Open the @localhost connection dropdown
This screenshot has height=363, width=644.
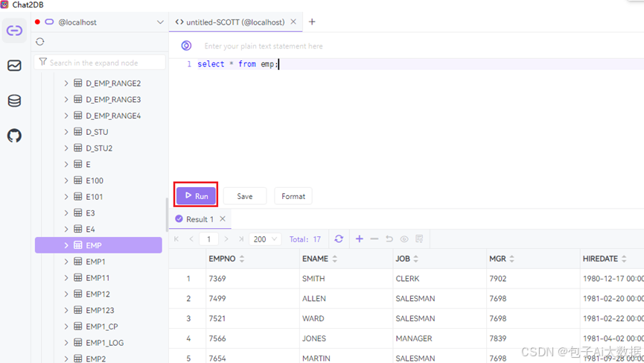coord(160,22)
